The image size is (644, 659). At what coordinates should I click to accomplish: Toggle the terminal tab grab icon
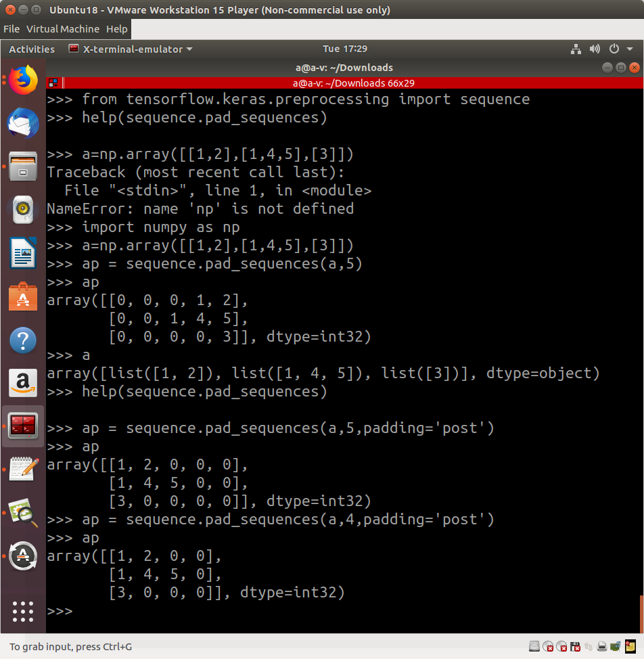coord(53,83)
